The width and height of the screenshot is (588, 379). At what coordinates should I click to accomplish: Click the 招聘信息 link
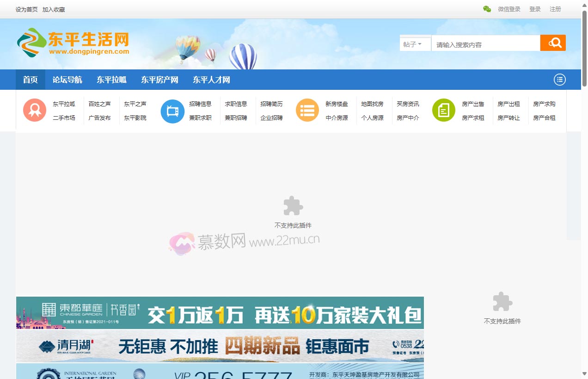202,104
